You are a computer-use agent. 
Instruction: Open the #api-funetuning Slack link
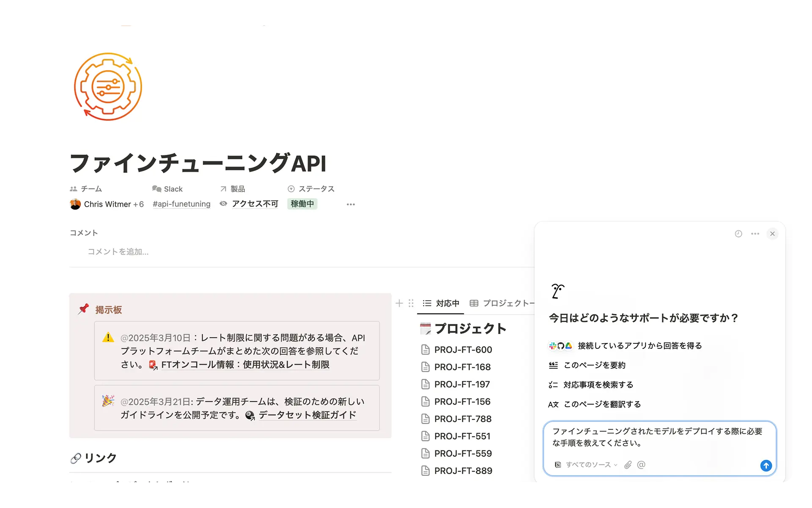click(181, 204)
